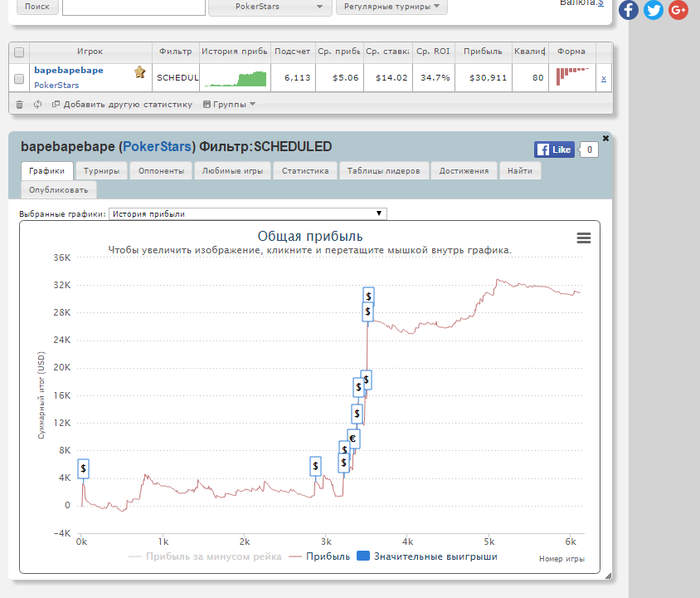Toggle Прибыль series in chart legend
The height and width of the screenshot is (598, 700).
tap(320, 556)
